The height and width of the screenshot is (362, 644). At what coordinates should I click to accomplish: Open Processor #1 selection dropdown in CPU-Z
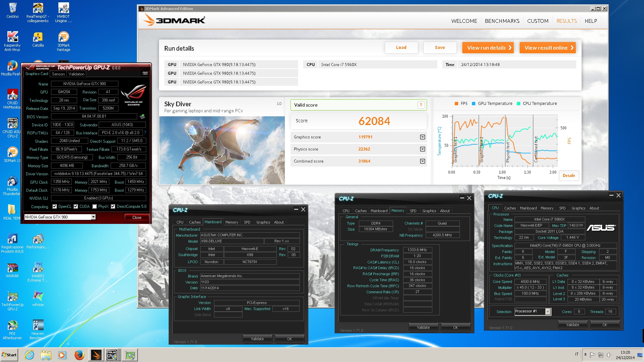click(x=548, y=311)
